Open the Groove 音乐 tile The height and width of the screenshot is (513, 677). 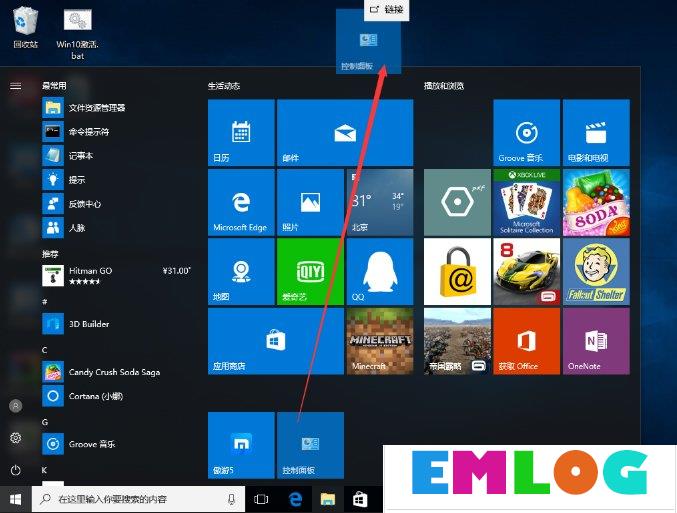click(526, 133)
